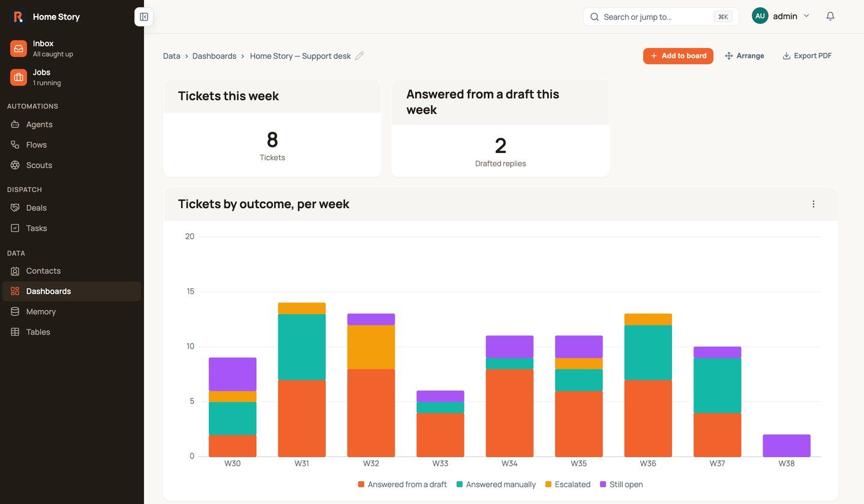Click the Contacts icon in sidebar
The image size is (864, 504).
(x=15, y=271)
